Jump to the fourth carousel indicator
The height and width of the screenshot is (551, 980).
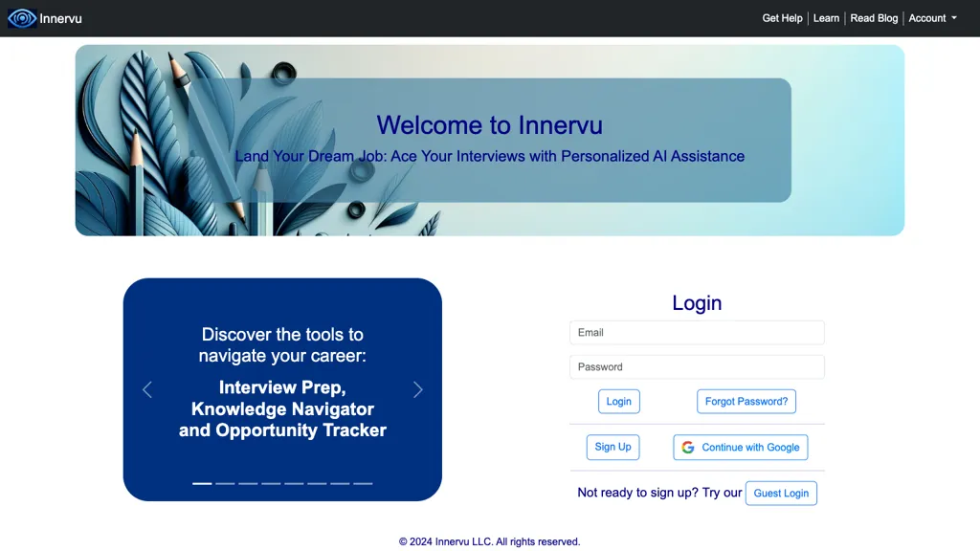pyautogui.click(x=271, y=483)
